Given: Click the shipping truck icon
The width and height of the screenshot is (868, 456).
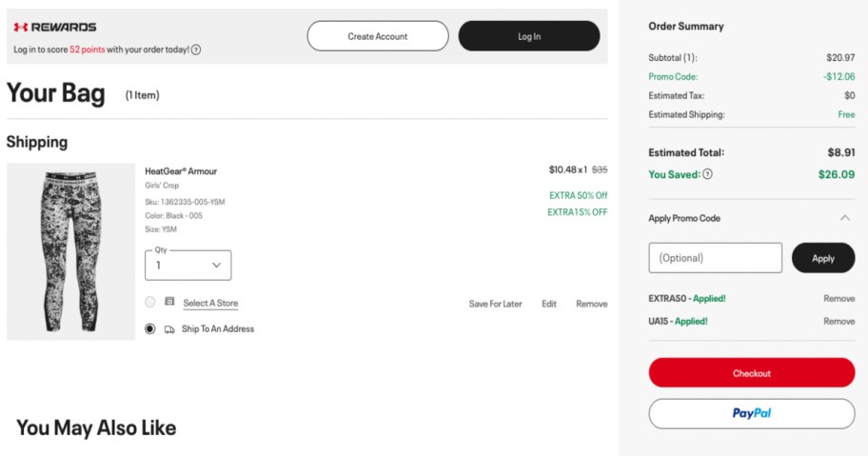Looking at the screenshot, I should click(x=169, y=329).
